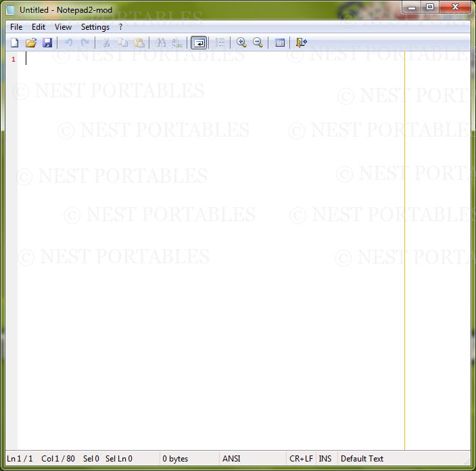Screen dimensions: 476x471
Task: Click the Cut scissors icon
Action: (x=106, y=43)
